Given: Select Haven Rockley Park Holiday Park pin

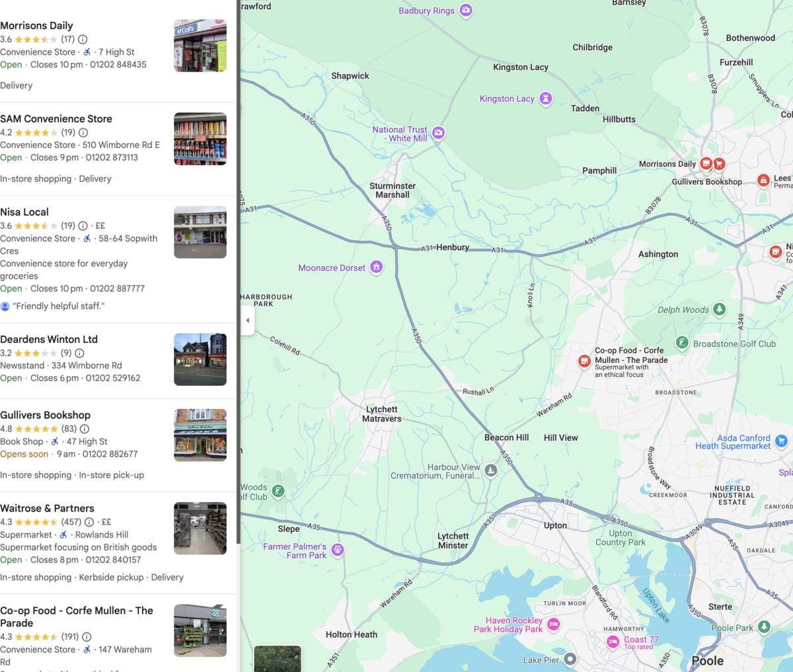Looking at the screenshot, I should [554, 624].
